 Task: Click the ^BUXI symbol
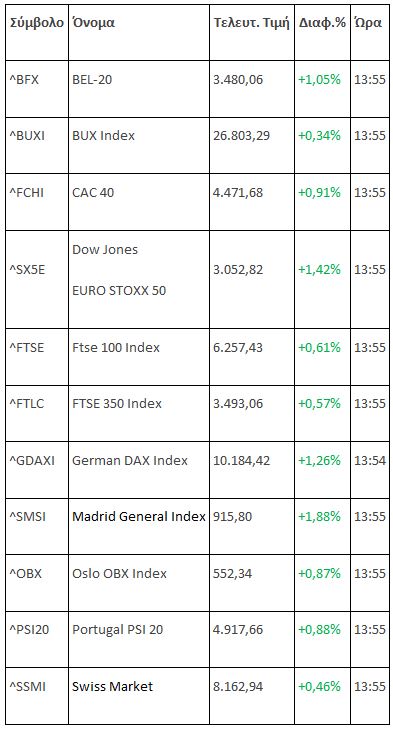(x=27, y=136)
